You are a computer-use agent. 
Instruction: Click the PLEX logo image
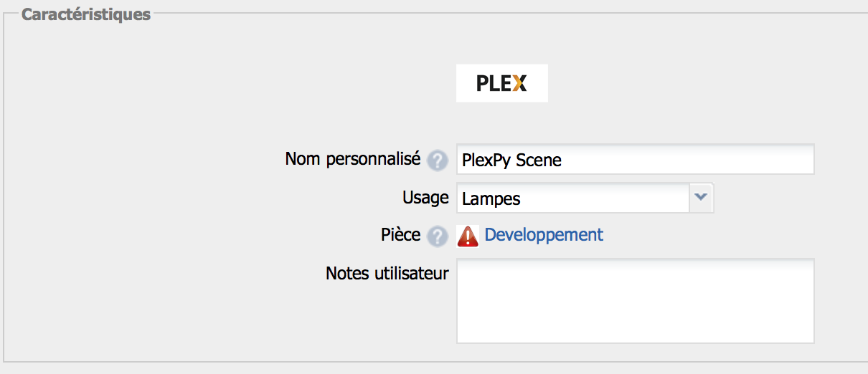[x=502, y=83]
